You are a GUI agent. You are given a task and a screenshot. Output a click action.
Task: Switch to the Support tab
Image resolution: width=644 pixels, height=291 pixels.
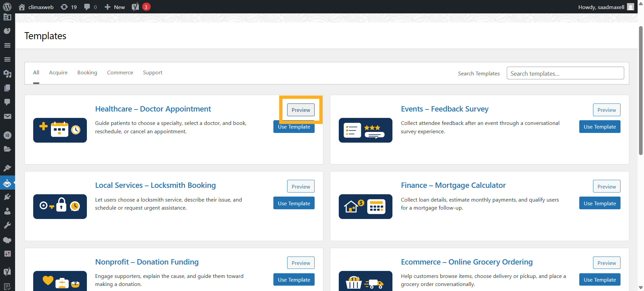click(x=153, y=73)
